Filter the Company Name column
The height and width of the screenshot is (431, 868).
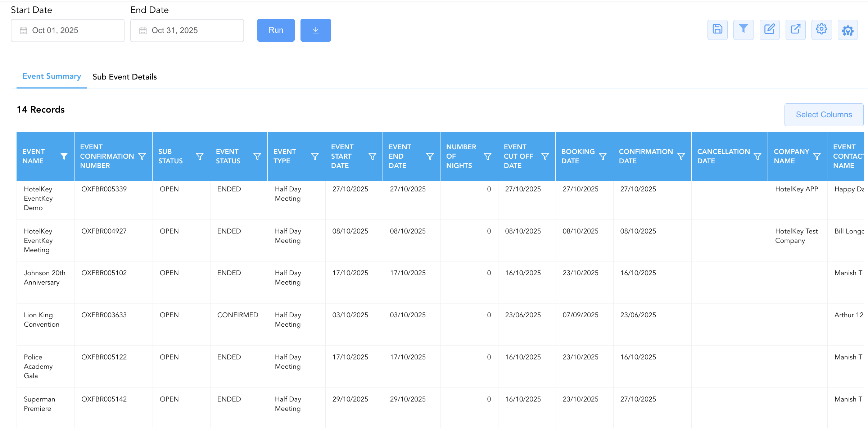point(817,156)
